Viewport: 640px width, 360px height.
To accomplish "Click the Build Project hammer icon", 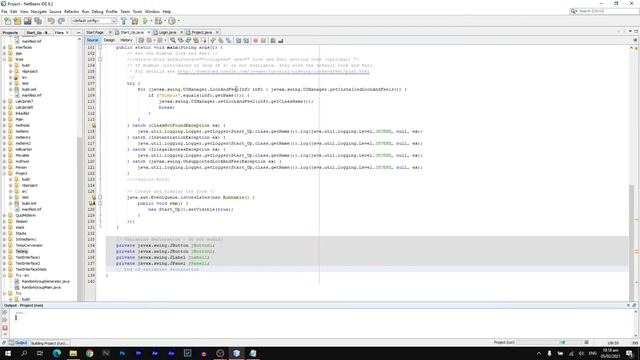I will tap(124, 21).
